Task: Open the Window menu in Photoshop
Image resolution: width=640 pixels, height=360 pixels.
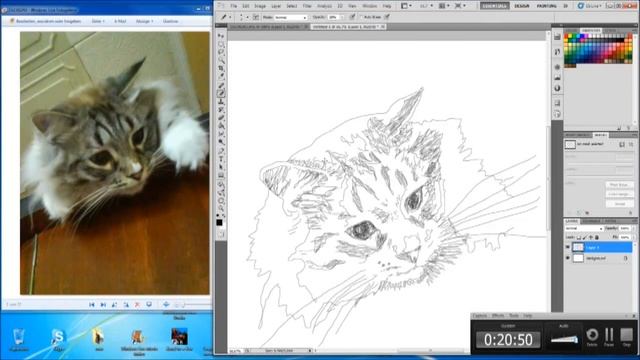Action: pos(369,6)
